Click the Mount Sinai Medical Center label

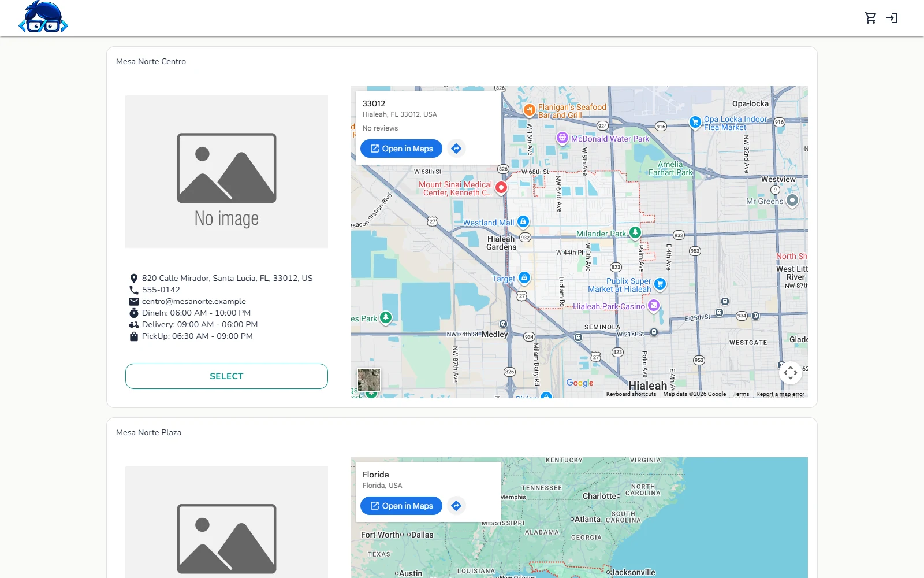point(456,188)
